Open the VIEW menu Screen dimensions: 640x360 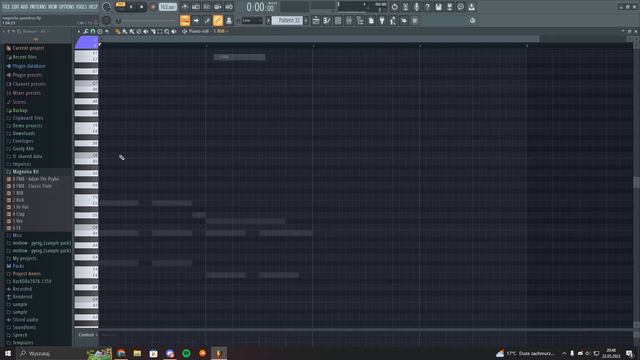tap(53, 7)
